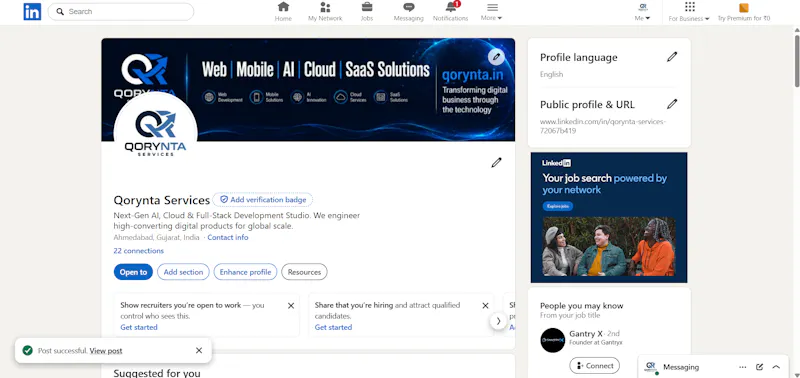Click the LinkedIn logo icon

click(32, 11)
